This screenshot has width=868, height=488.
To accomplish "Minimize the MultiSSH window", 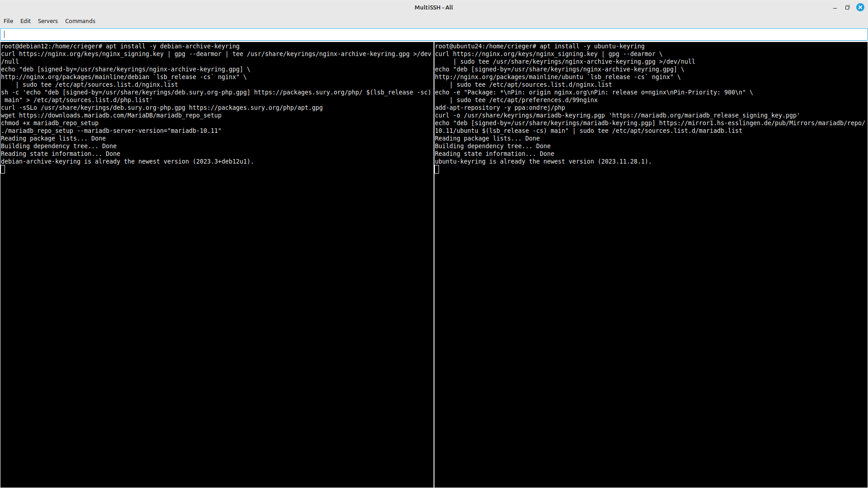I will tap(835, 7).
